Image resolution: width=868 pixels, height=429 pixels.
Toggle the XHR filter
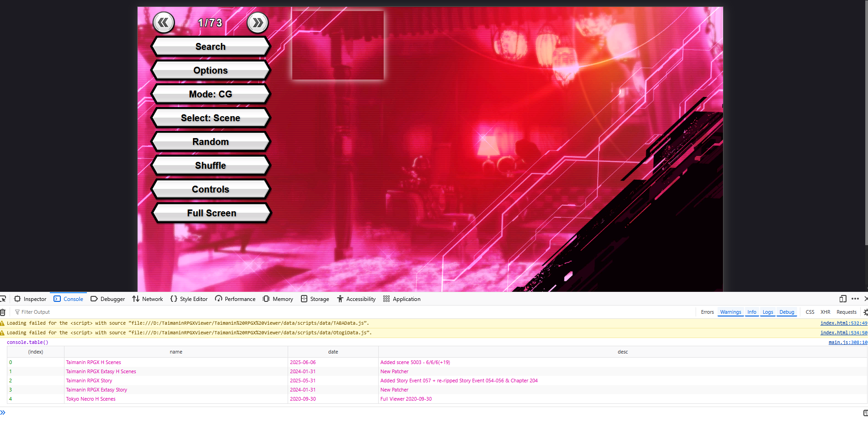point(825,312)
